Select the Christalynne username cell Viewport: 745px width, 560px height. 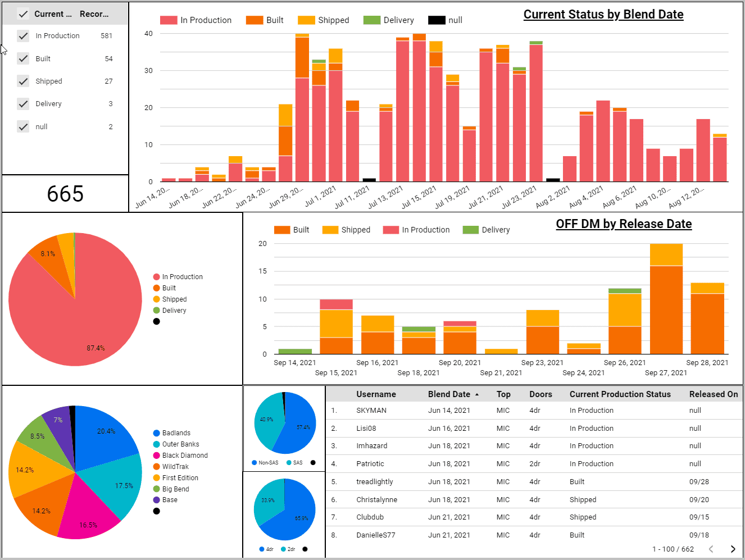tap(377, 500)
